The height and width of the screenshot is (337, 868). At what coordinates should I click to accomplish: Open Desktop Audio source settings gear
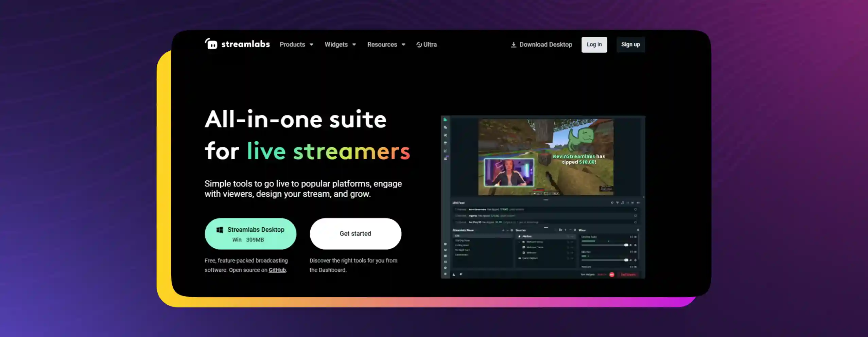click(636, 245)
